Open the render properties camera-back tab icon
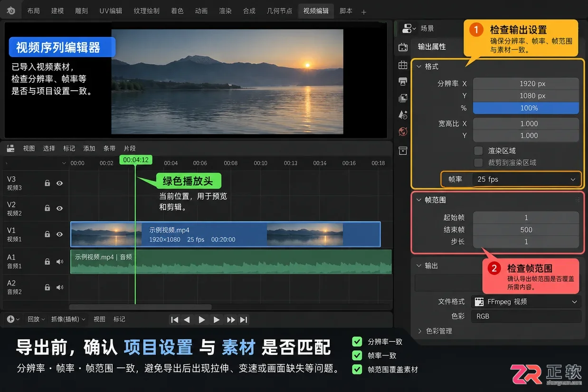The height and width of the screenshot is (392, 588). click(403, 47)
